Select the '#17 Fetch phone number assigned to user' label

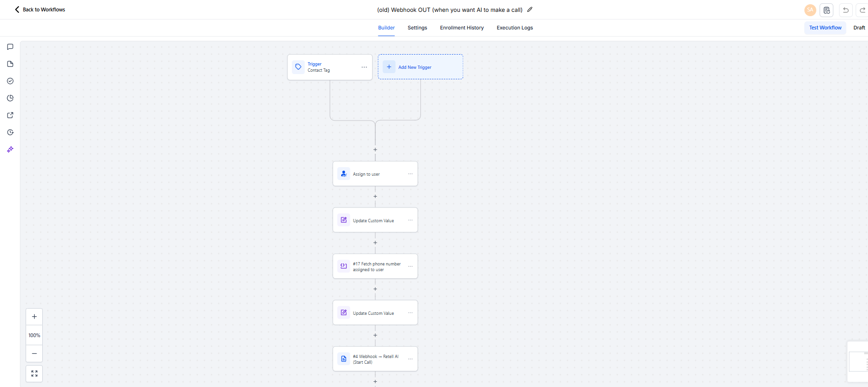(x=377, y=267)
